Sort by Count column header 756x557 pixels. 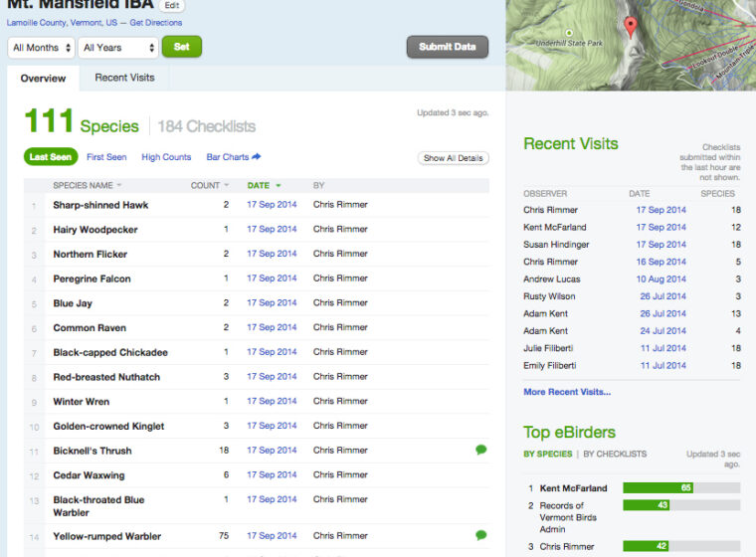pos(209,185)
